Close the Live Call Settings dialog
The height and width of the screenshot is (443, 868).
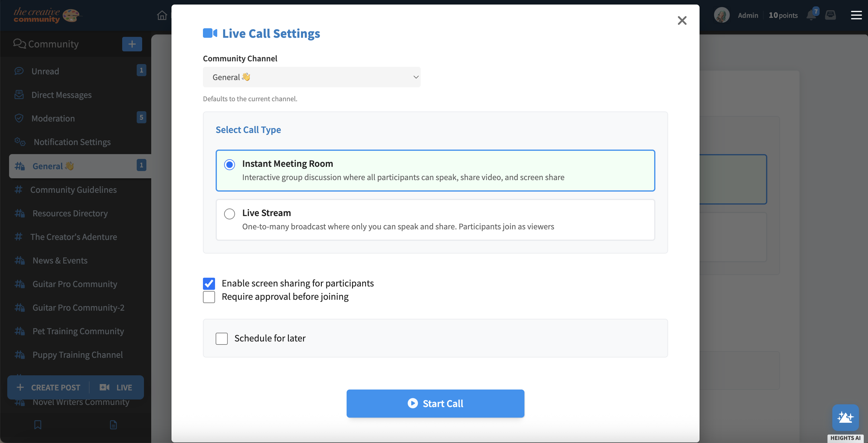click(x=682, y=21)
